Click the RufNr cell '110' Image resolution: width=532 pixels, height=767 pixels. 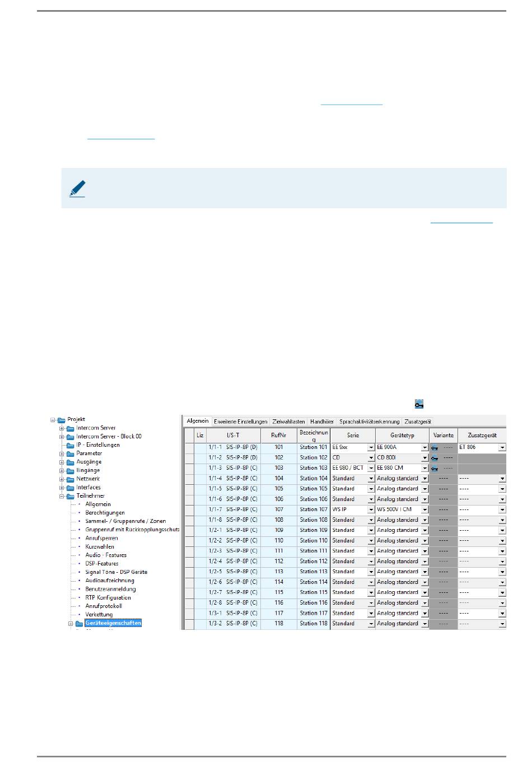pyautogui.click(x=279, y=541)
